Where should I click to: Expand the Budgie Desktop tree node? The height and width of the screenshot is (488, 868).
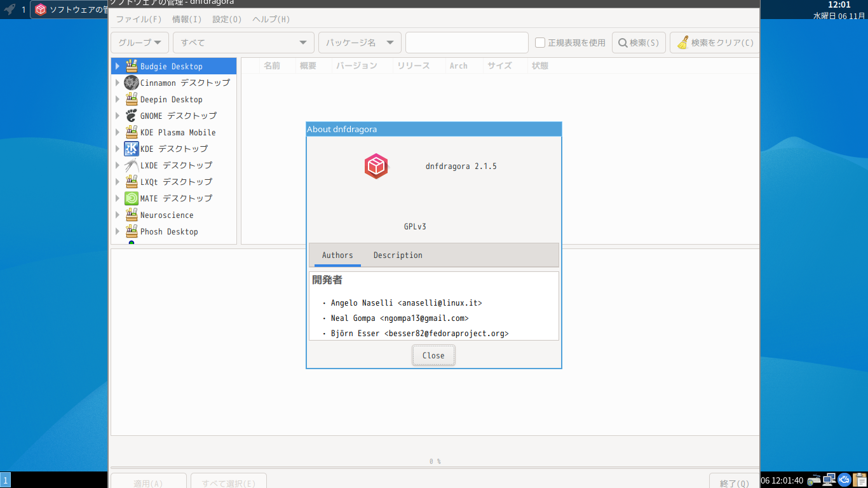(x=118, y=66)
